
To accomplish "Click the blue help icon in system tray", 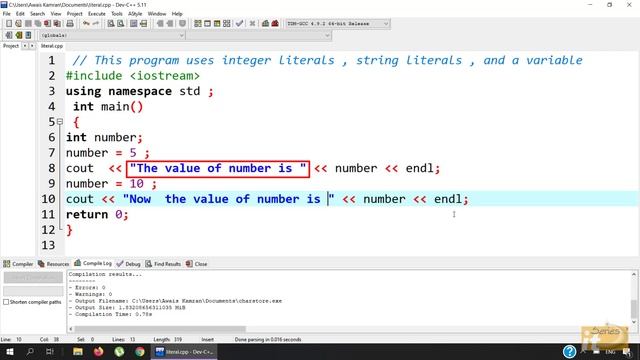I will pos(569,351).
